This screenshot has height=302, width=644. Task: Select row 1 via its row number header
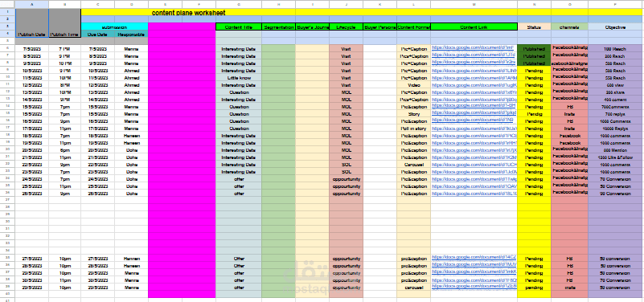[x=7, y=12]
